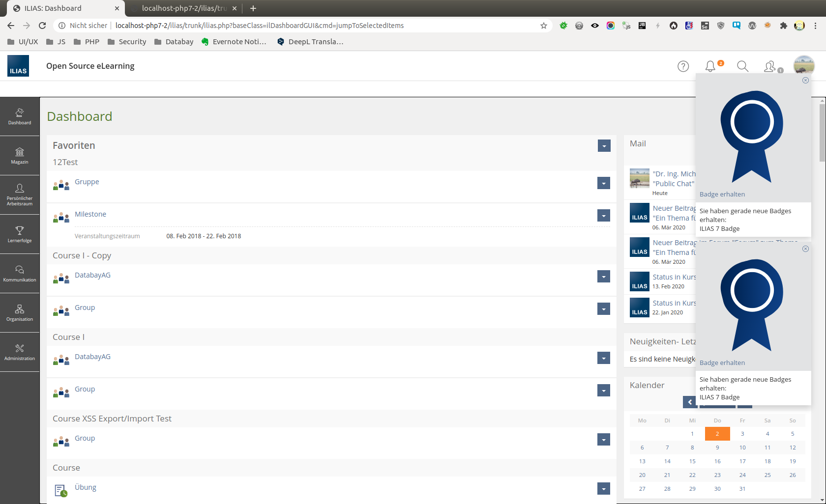The image size is (826, 504).
Task: Open Magazin in the sidebar
Action: (x=20, y=156)
